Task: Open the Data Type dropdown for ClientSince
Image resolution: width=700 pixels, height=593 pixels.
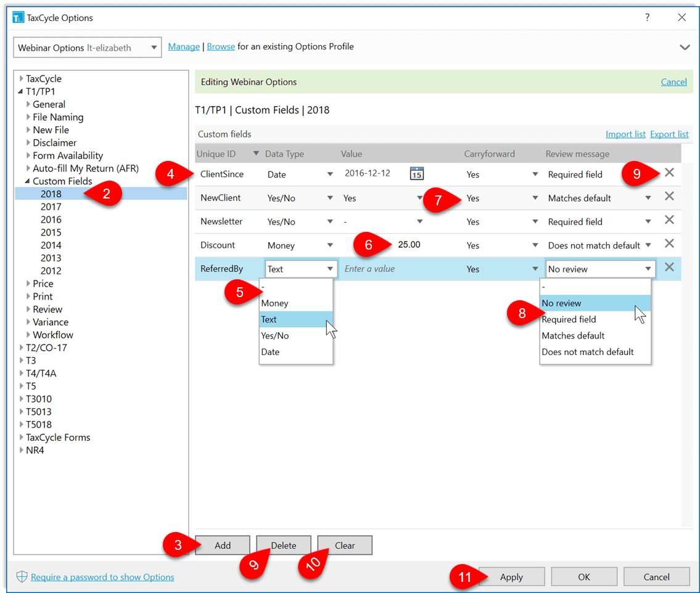Action: (x=330, y=174)
